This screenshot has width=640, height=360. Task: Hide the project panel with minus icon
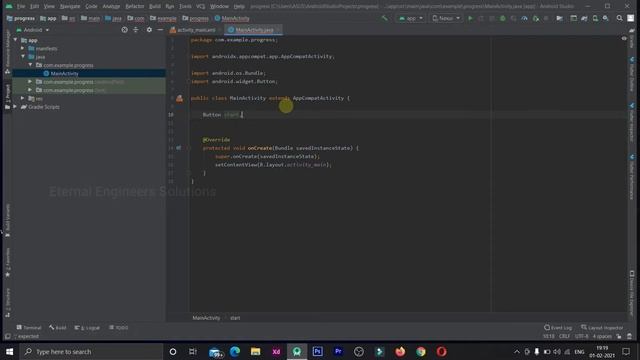click(160, 30)
